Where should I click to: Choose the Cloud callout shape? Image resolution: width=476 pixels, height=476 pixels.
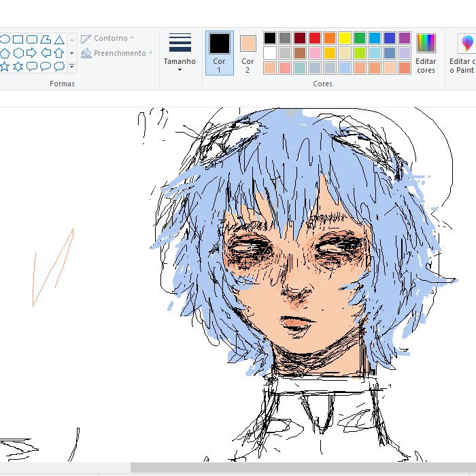tap(59, 66)
